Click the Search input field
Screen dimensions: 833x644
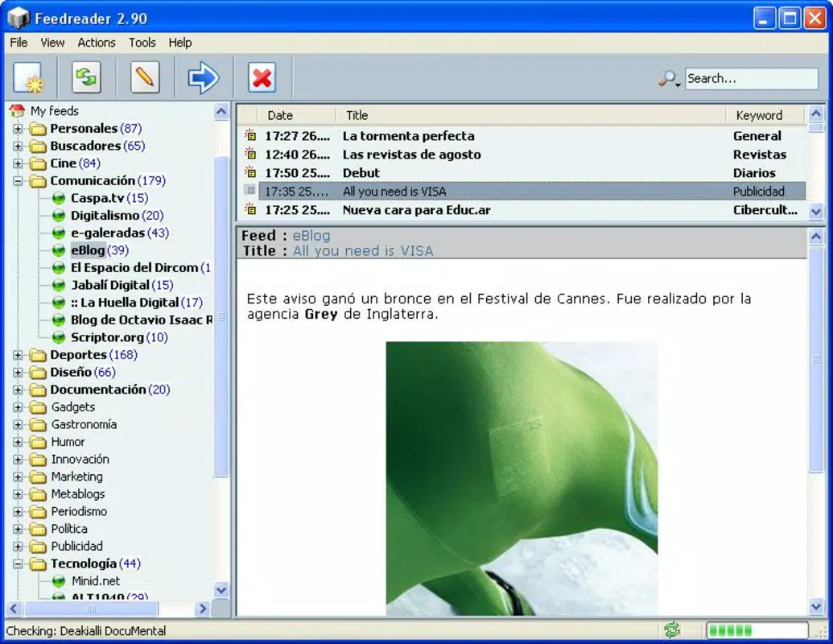751,79
